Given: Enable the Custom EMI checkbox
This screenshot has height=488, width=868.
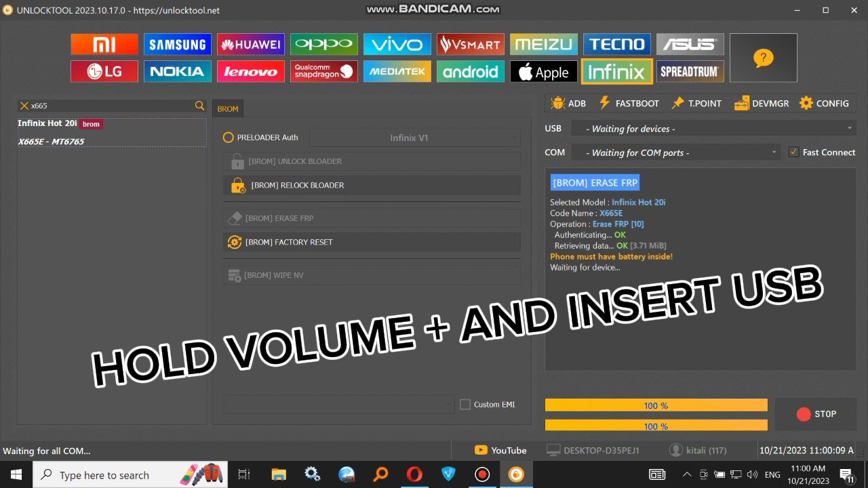Looking at the screenshot, I should 465,405.
